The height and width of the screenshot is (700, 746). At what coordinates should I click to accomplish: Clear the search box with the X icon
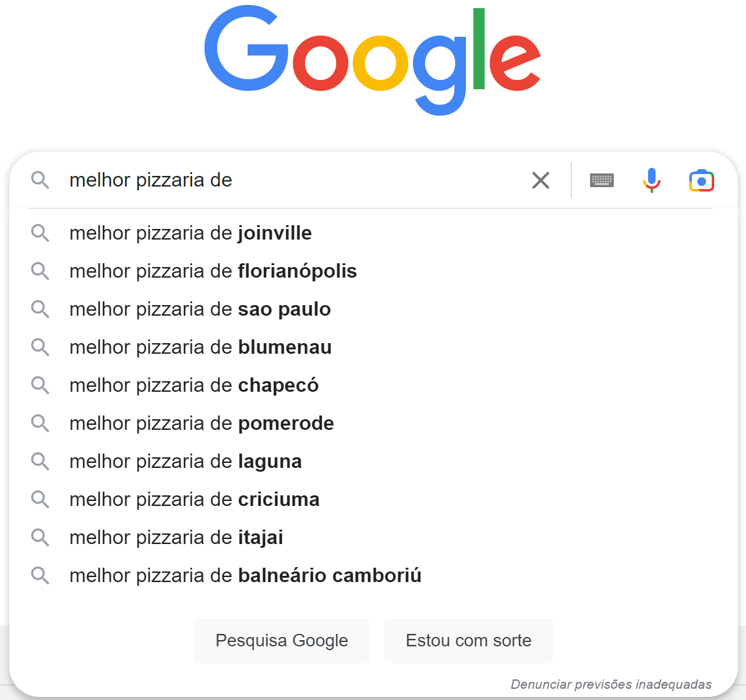[x=540, y=180]
